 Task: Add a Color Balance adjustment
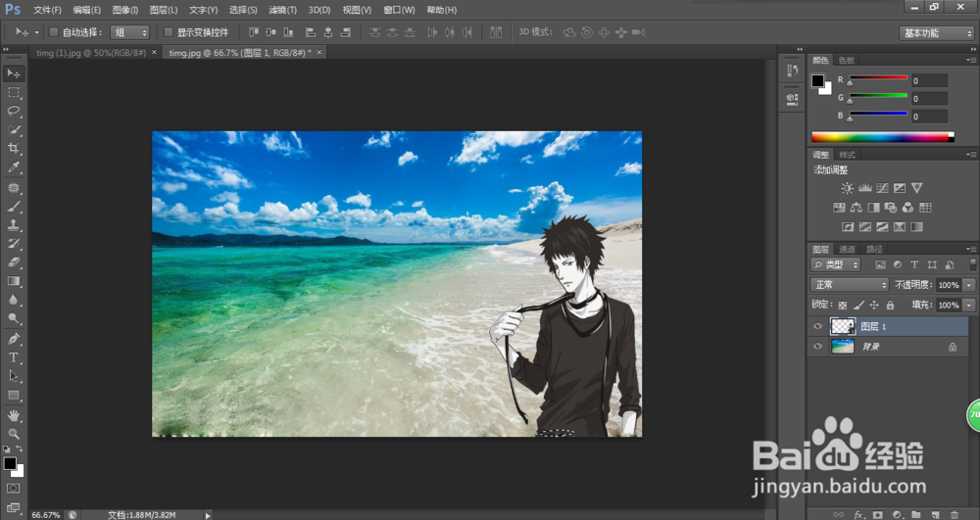[x=857, y=208]
